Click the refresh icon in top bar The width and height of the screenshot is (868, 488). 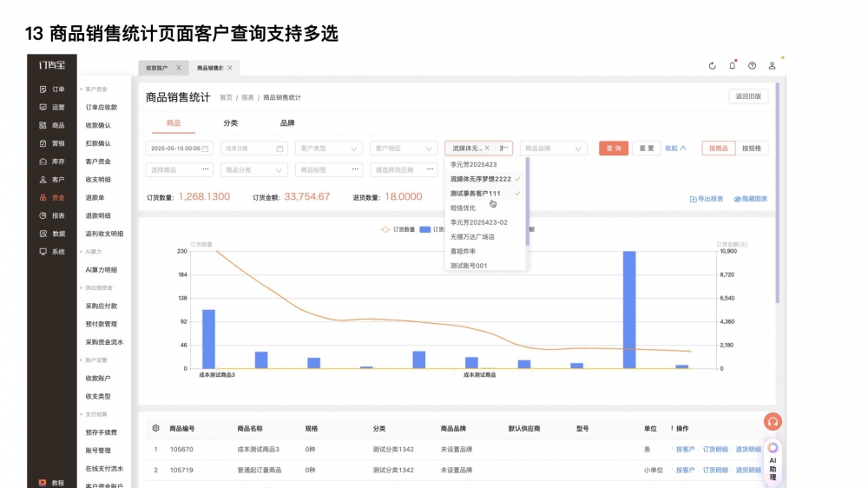[713, 66]
